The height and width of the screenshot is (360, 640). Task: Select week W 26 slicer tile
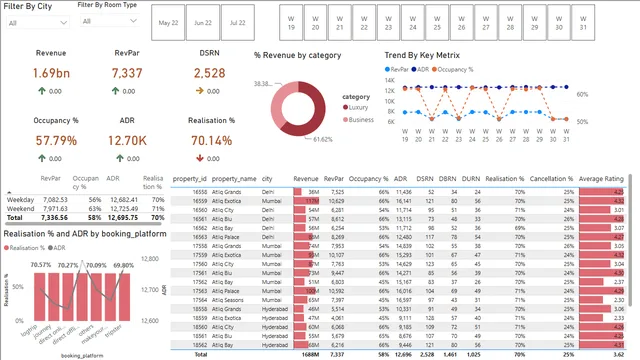(461, 23)
